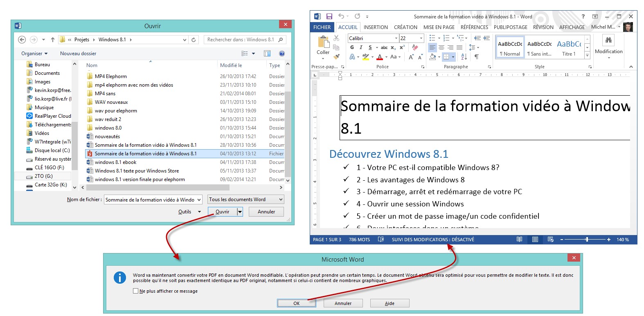Open the Calibri font name dropdown

396,38
